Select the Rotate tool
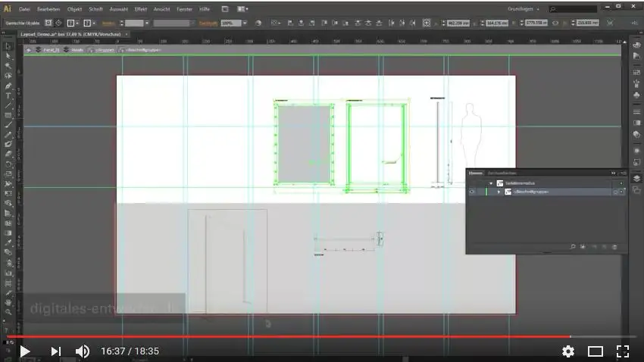Image resolution: width=644 pixels, height=362 pixels. (x=8, y=164)
